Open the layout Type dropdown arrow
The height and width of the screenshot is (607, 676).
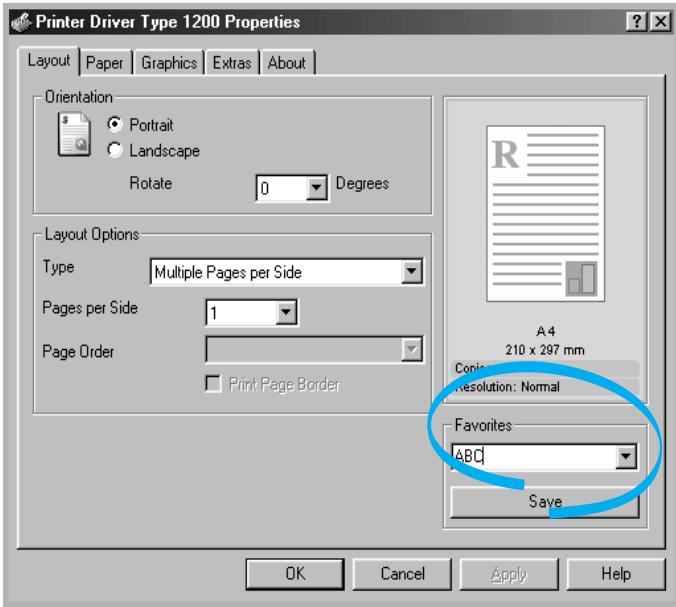pyautogui.click(x=412, y=272)
